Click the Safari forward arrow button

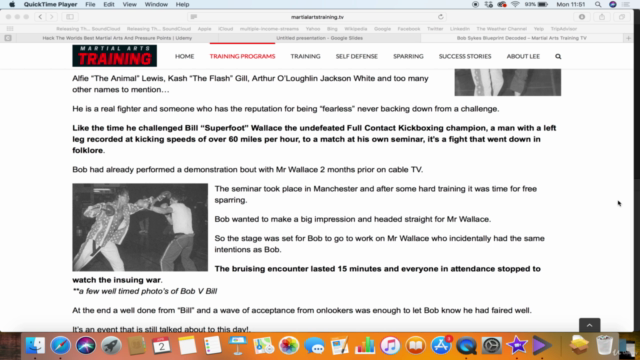coord(51,17)
